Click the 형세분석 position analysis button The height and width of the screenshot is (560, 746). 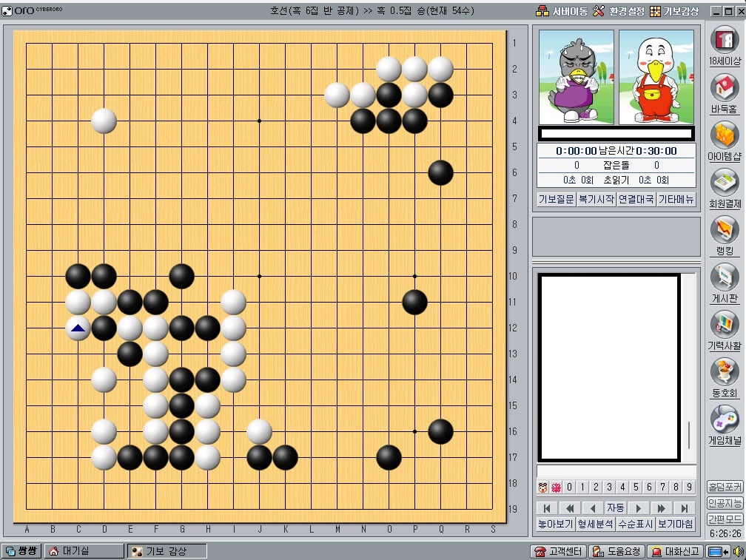point(596,524)
